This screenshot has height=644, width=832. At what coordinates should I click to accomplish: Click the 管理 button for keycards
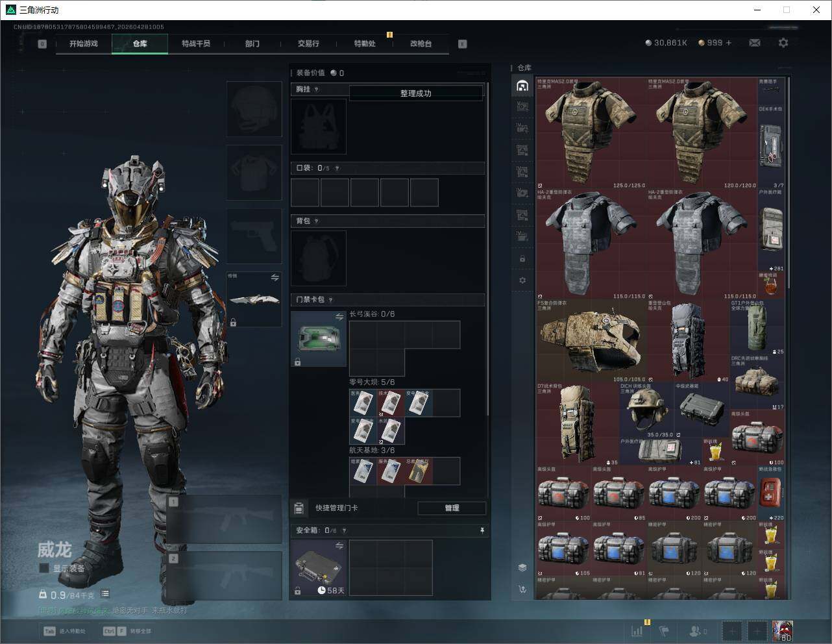pos(452,508)
